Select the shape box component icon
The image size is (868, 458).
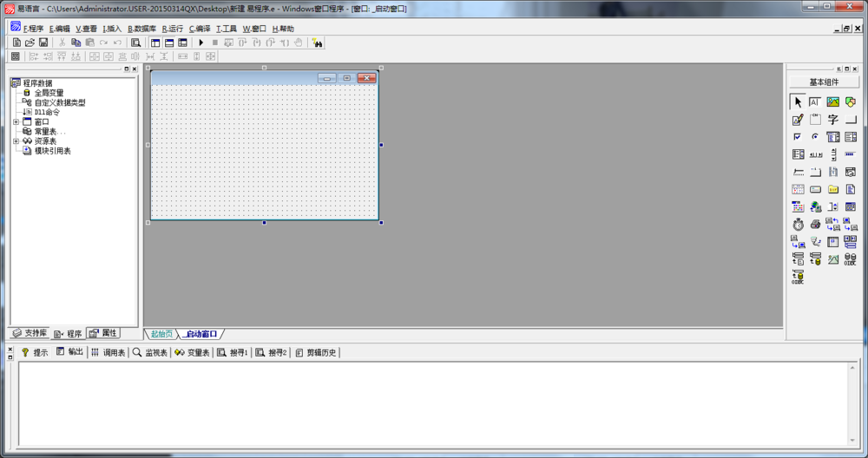(x=851, y=101)
